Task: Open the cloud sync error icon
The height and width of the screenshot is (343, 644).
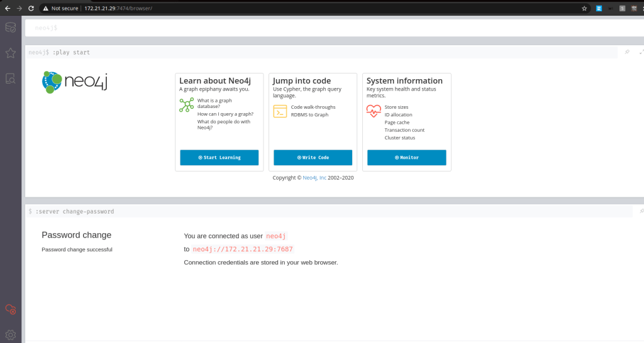Action: (11, 309)
